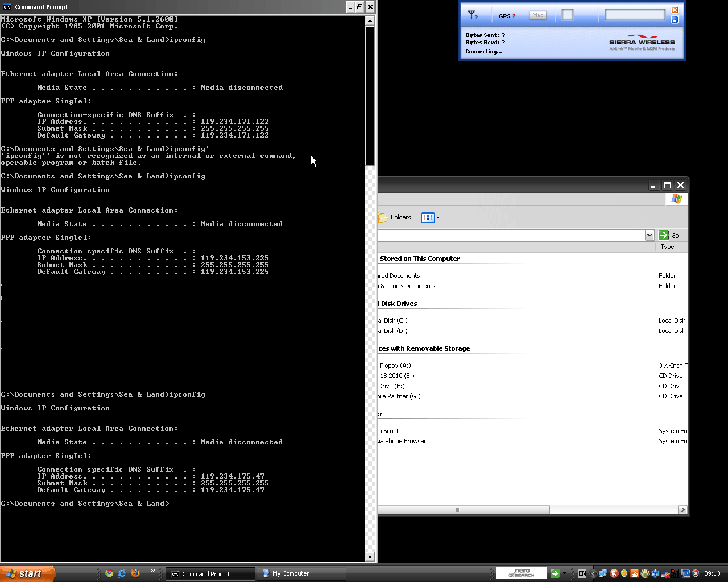Select the Mobile Partner (G:) drive

(x=399, y=396)
